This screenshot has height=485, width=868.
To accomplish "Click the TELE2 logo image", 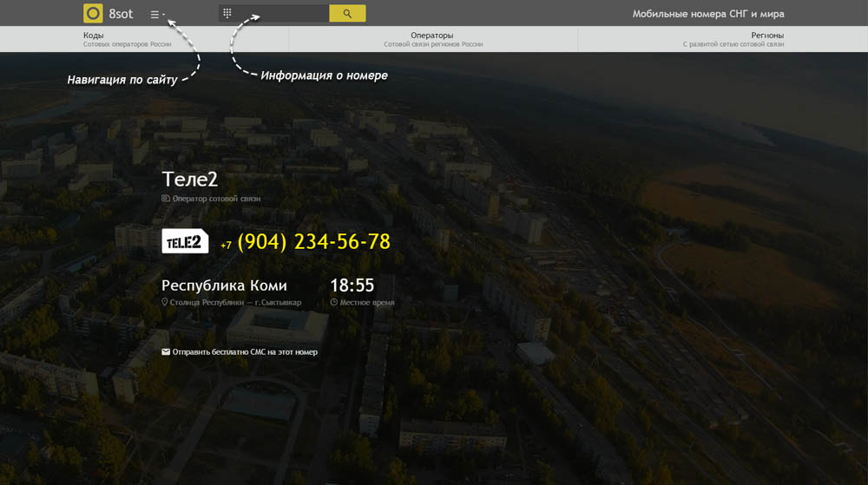I will [x=185, y=241].
